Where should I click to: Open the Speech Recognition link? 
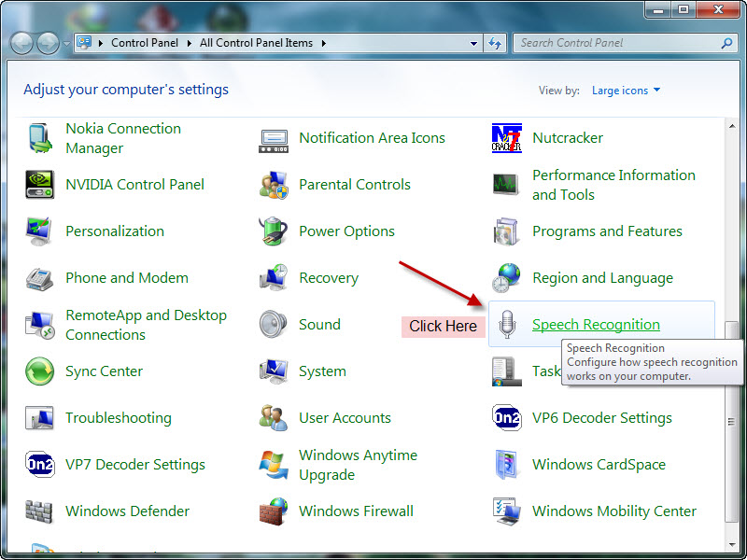tap(596, 325)
